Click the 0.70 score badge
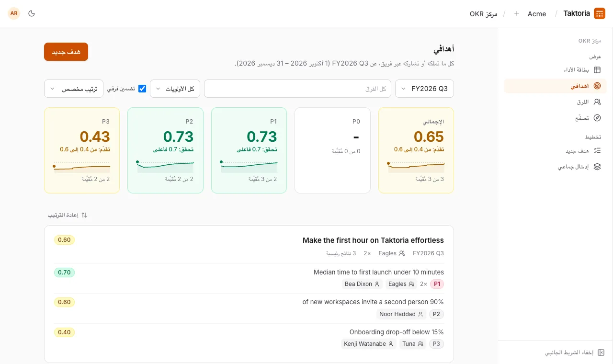Viewport: 613px width, 364px height. 64,273
